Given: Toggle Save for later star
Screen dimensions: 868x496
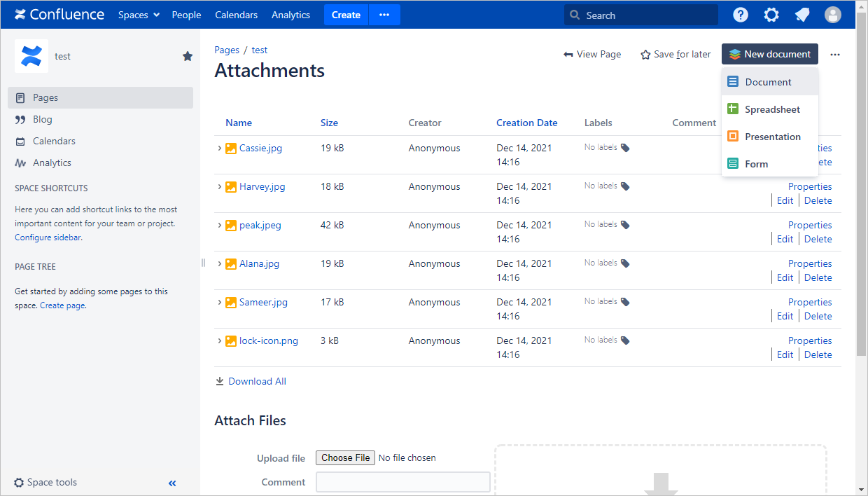Looking at the screenshot, I should click(645, 54).
